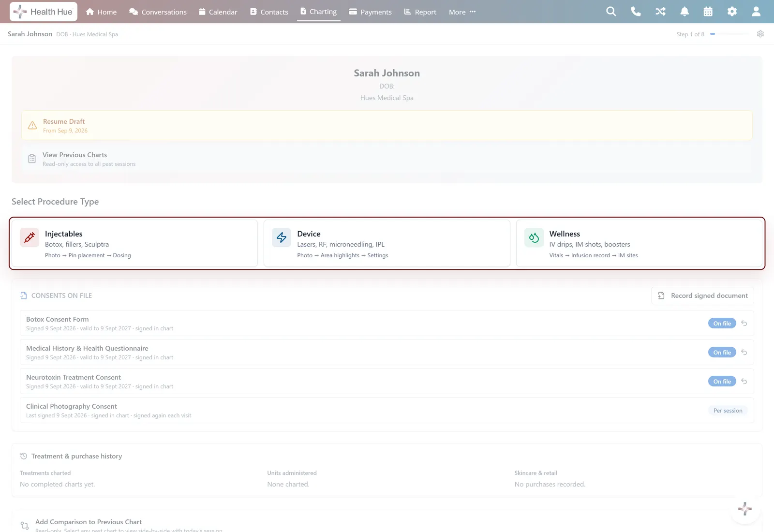Click the Device lightning bolt icon

tap(282, 237)
